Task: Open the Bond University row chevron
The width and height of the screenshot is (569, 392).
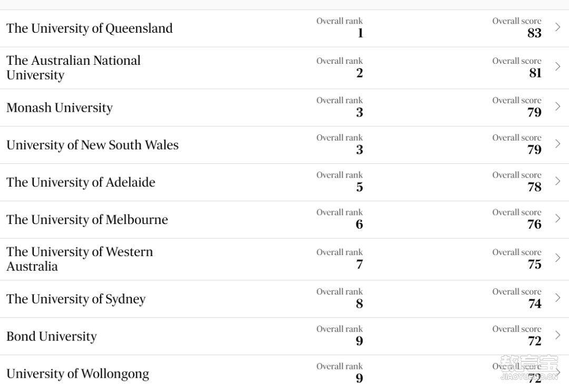Action: pos(558,335)
